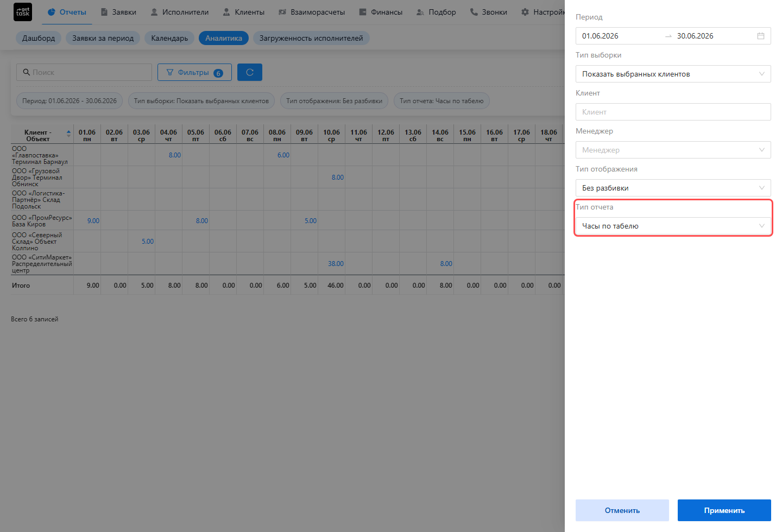This screenshot has width=782, height=532.
Task: Open the Дашборд tab
Action: [39, 38]
